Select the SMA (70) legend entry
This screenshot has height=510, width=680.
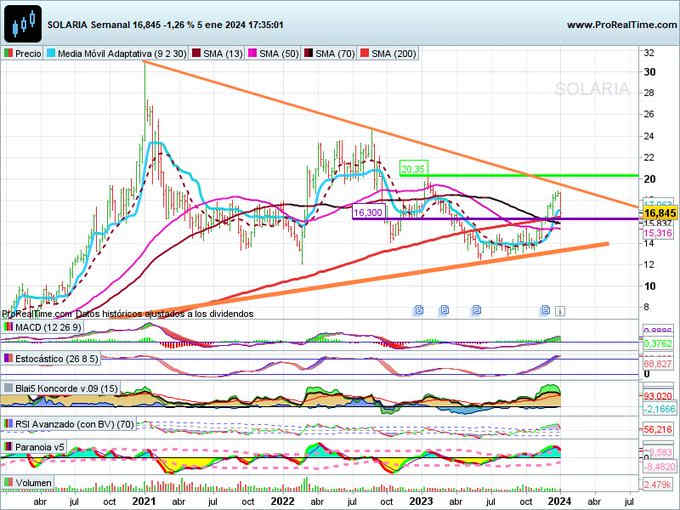tap(330, 54)
